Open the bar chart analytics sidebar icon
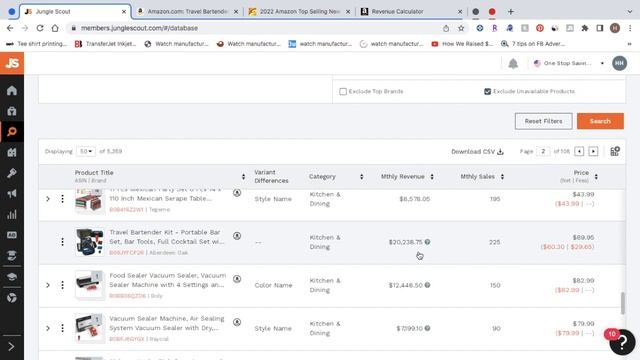This screenshot has height=360, width=640. tap(12, 214)
